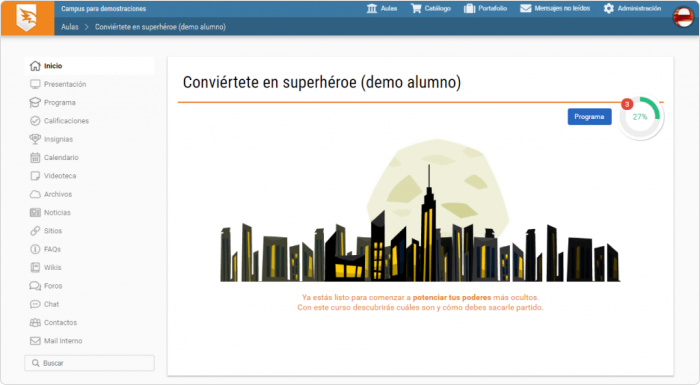The width and height of the screenshot is (700, 385).
Task: Click the blue Programa button
Action: click(589, 117)
